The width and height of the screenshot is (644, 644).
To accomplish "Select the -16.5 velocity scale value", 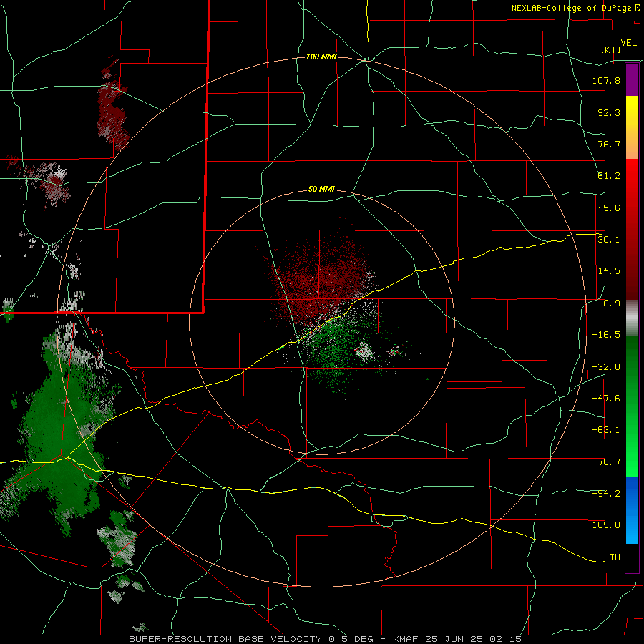I will [x=606, y=335].
